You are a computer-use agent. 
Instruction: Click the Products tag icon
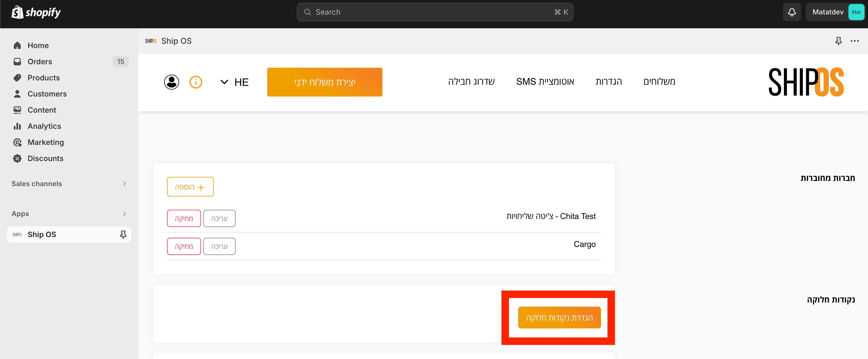point(17,78)
